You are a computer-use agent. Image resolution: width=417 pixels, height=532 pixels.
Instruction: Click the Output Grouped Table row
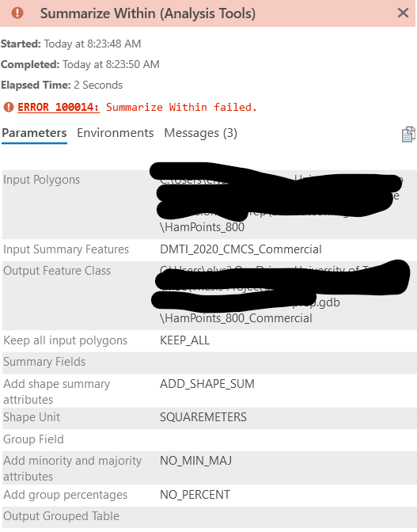210,516
